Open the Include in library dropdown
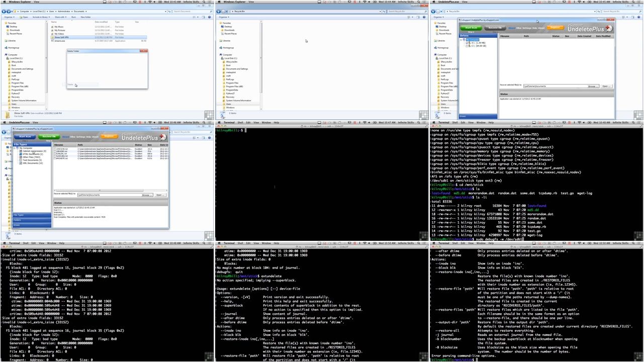The width and height of the screenshot is (644, 362). 41,17
